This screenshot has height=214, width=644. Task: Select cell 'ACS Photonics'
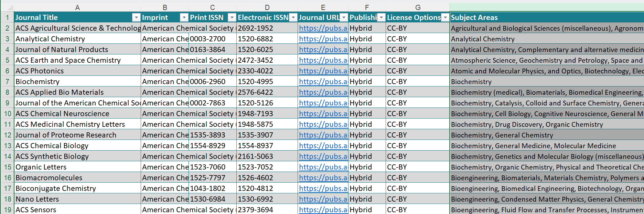[x=77, y=71]
